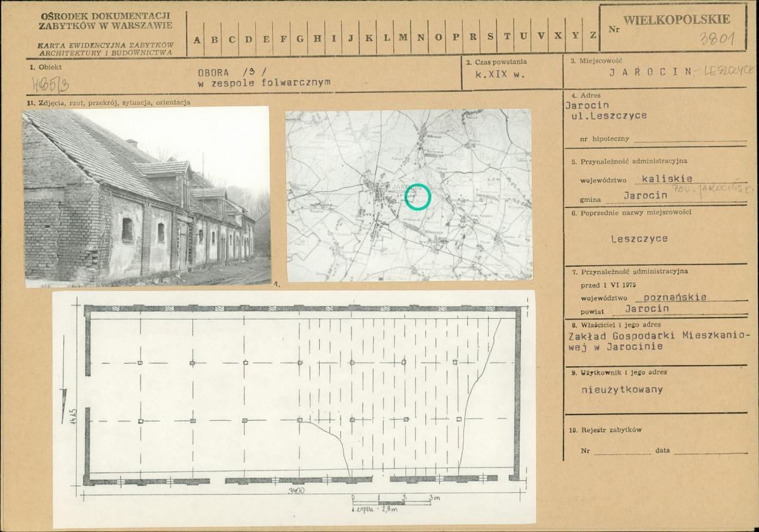This screenshot has height=532, width=759.
Task: Open the Jarocin location map image
Action: point(410,195)
